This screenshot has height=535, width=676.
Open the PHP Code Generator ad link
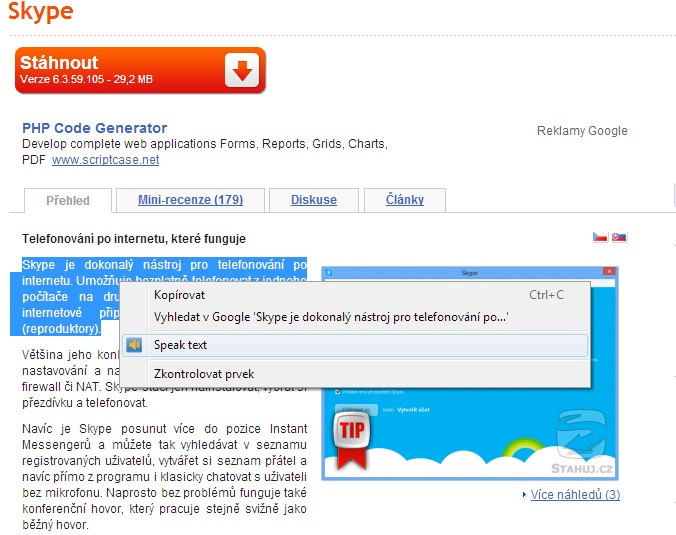tap(94, 128)
